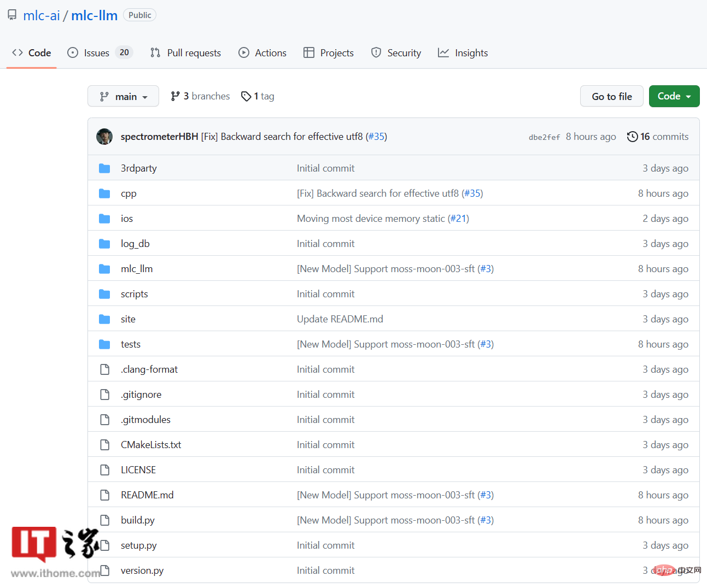The width and height of the screenshot is (707, 588).
Task: Open the Pull requests tab
Action: (x=186, y=53)
